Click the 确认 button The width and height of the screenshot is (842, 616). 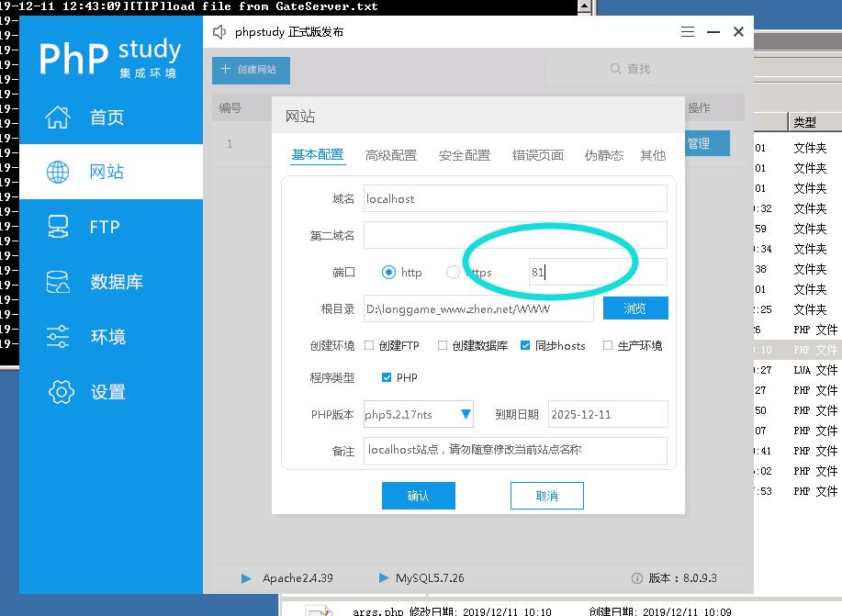(419, 496)
